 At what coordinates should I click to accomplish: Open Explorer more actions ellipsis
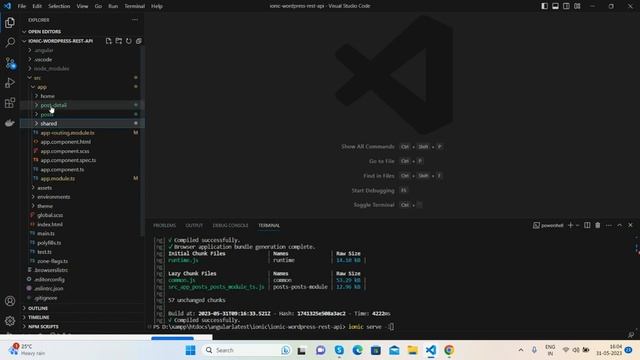tap(135, 20)
